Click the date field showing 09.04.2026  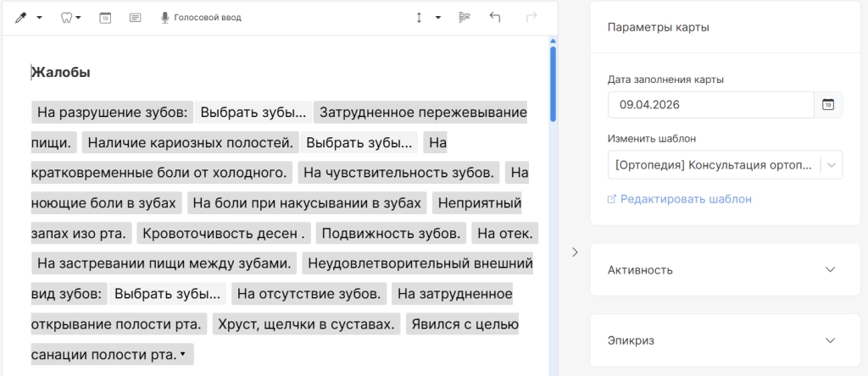[710, 105]
